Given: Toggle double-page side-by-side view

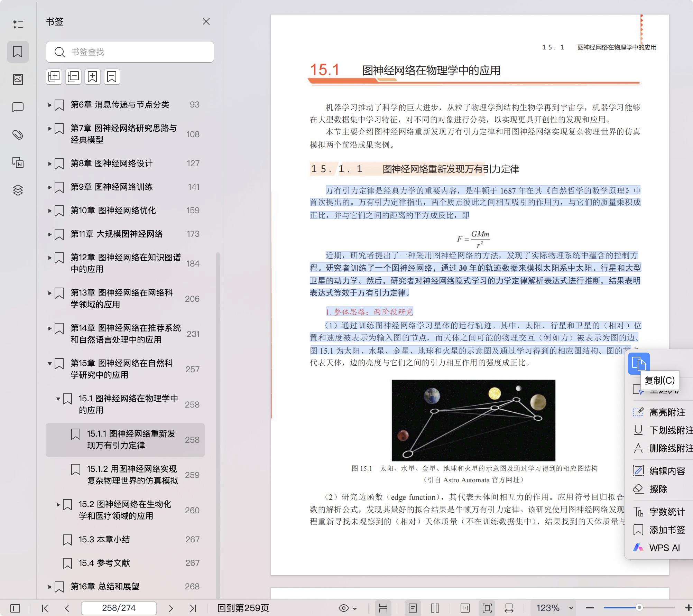Looking at the screenshot, I should pyautogui.click(x=434, y=608).
